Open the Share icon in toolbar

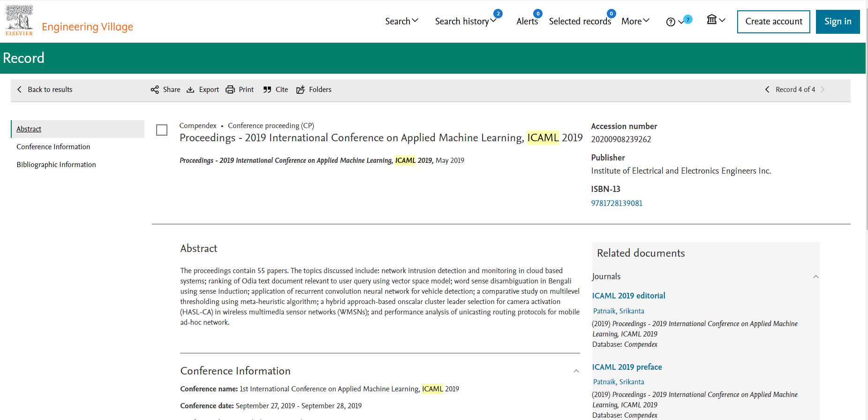click(x=155, y=90)
